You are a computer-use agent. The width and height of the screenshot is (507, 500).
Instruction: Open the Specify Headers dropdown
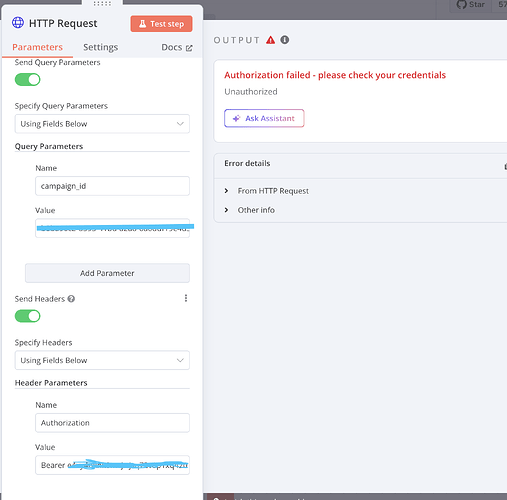pyautogui.click(x=102, y=360)
